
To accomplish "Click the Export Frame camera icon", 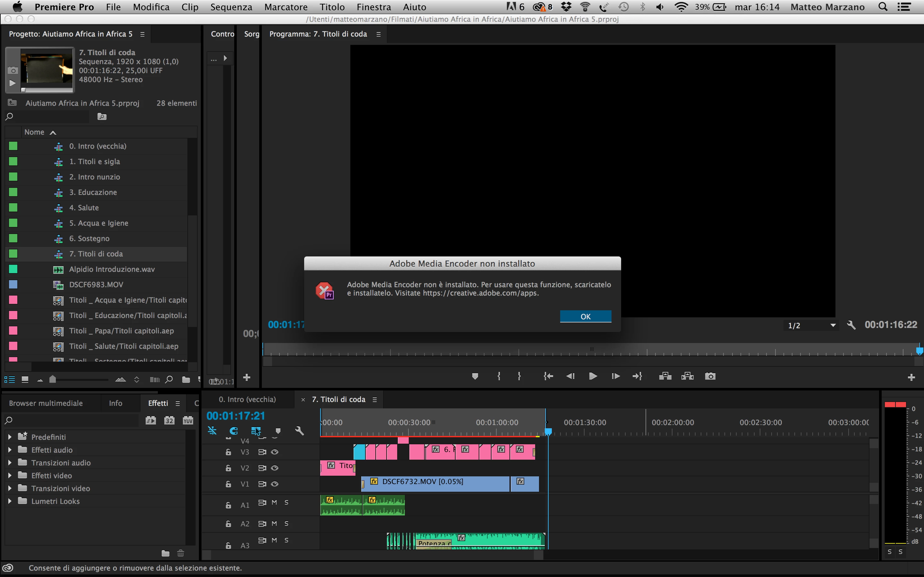I will click(710, 376).
